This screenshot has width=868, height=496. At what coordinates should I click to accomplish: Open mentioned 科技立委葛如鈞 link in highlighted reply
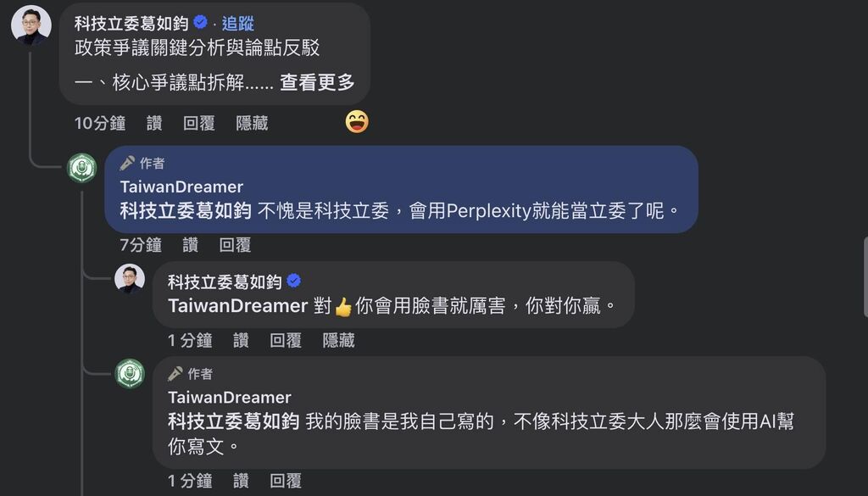coord(186,211)
